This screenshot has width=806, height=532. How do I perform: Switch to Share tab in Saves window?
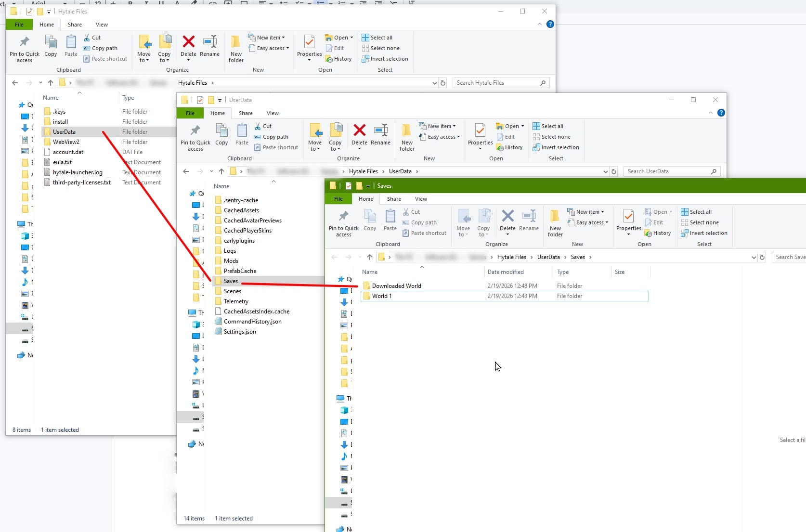394,199
